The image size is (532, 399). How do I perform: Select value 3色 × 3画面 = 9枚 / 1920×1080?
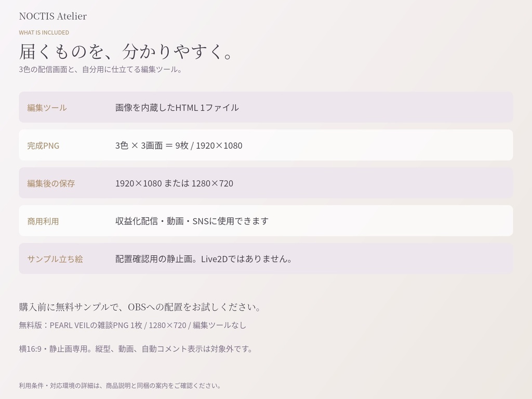point(179,145)
